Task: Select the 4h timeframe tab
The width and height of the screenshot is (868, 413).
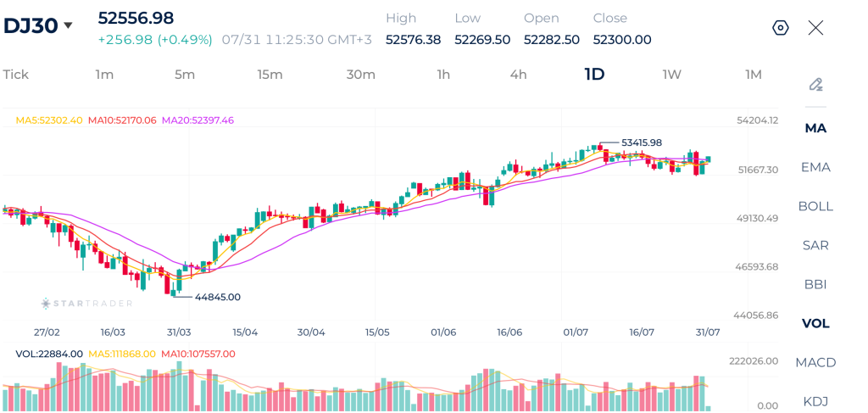Action: click(518, 74)
